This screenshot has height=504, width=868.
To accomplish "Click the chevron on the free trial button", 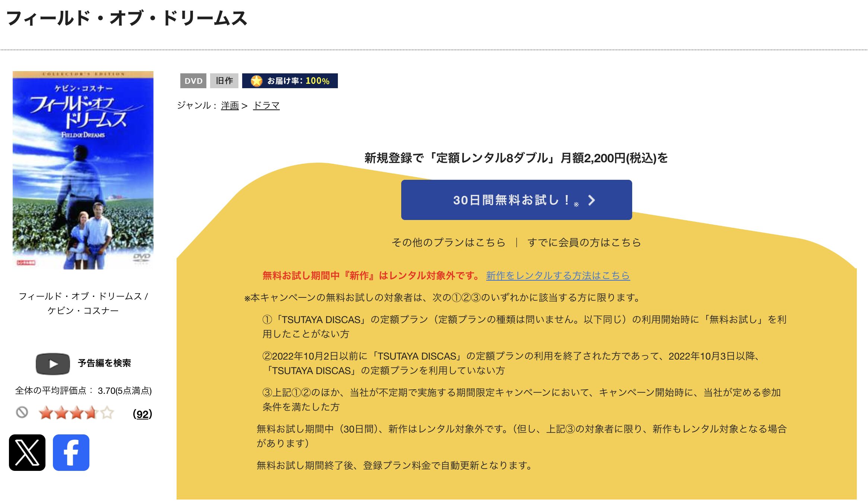I will pyautogui.click(x=591, y=200).
